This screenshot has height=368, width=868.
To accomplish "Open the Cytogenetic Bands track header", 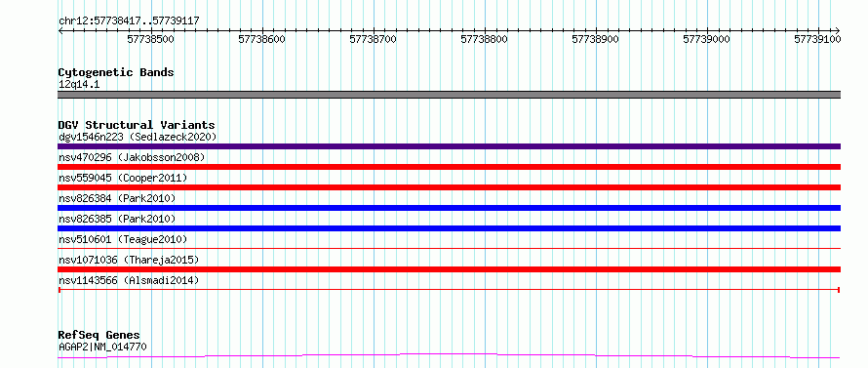I will click(116, 72).
